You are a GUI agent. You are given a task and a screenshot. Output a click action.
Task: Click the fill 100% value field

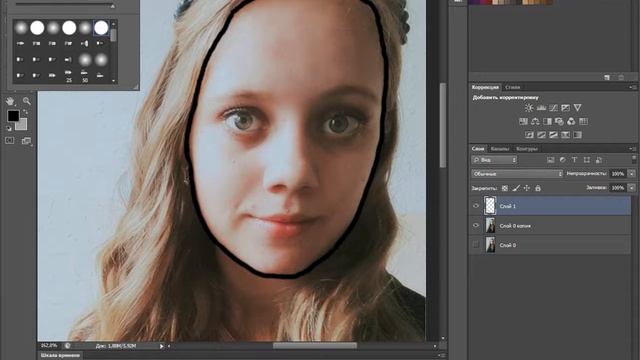coord(618,188)
